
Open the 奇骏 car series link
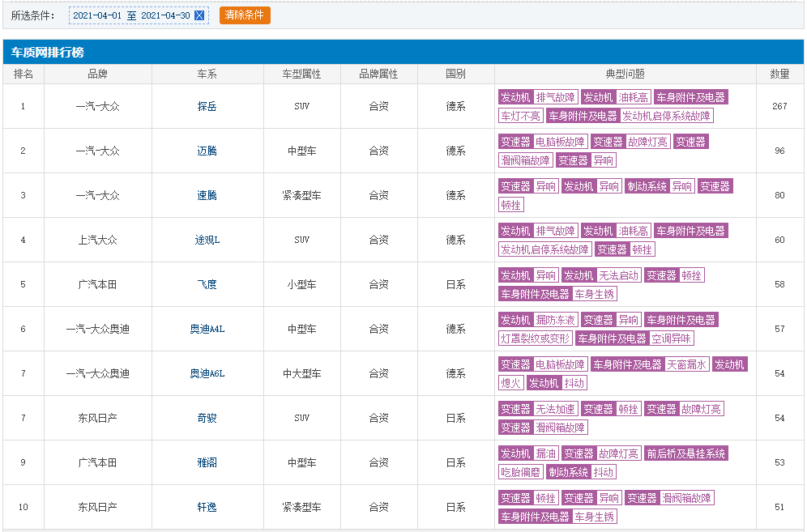207,418
